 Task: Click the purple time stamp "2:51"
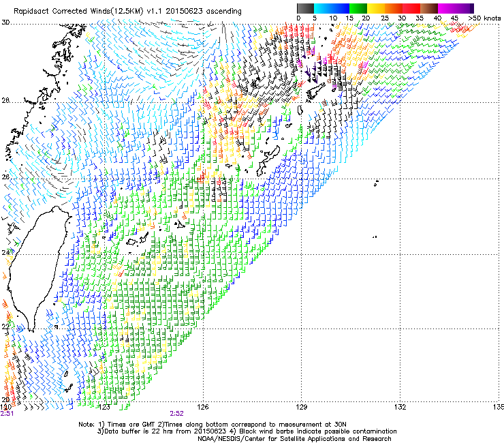tap(7, 414)
